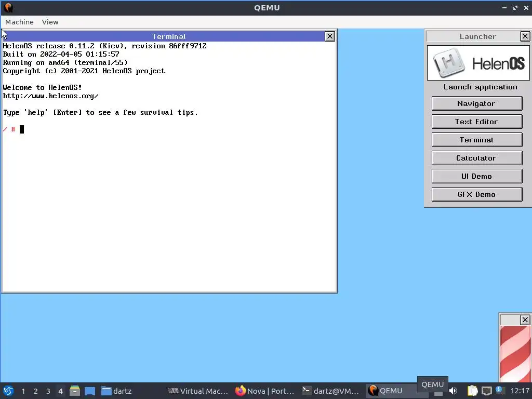Close the small barber pole window
The height and width of the screenshot is (399, 532).
click(525, 320)
